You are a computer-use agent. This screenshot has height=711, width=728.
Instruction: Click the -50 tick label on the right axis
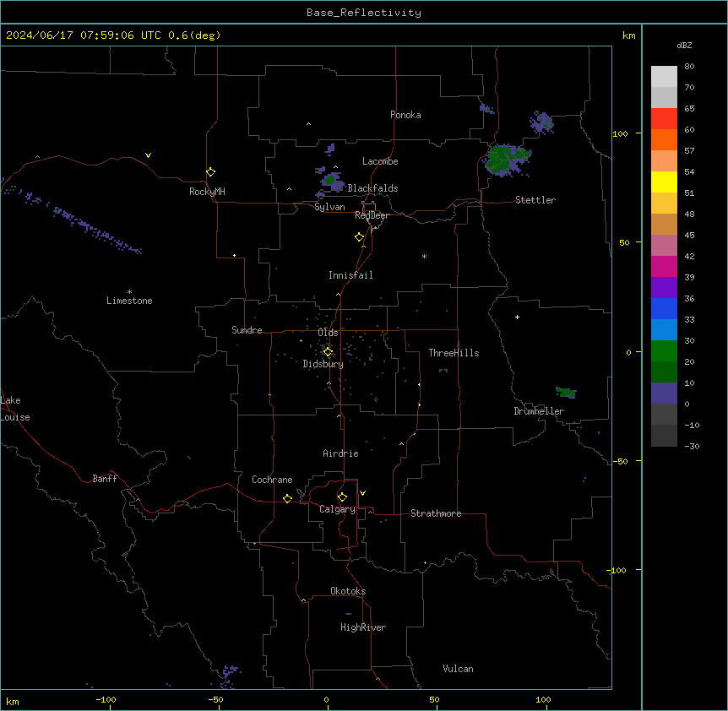click(620, 461)
